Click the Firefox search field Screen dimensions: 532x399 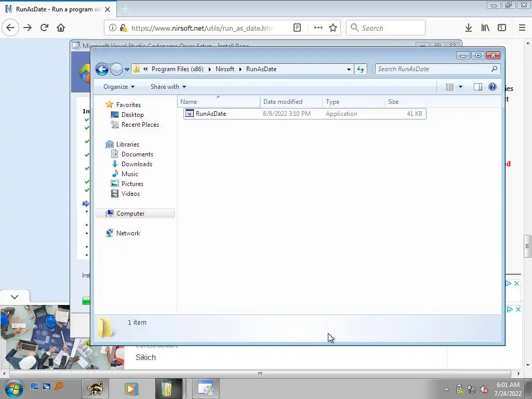[x=386, y=28]
